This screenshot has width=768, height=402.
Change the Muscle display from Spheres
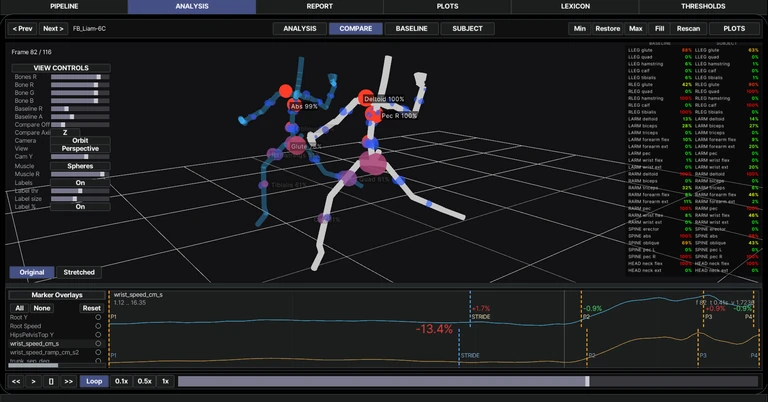coord(80,166)
